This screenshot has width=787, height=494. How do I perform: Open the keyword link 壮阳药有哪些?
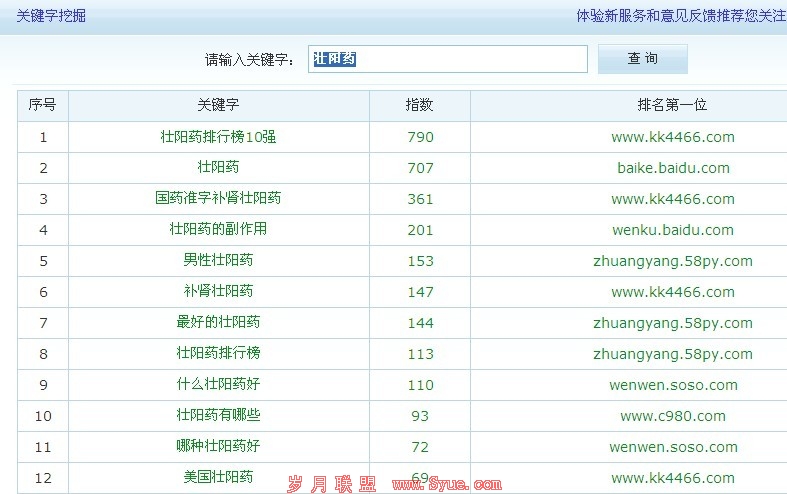click(x=218, y=416)
